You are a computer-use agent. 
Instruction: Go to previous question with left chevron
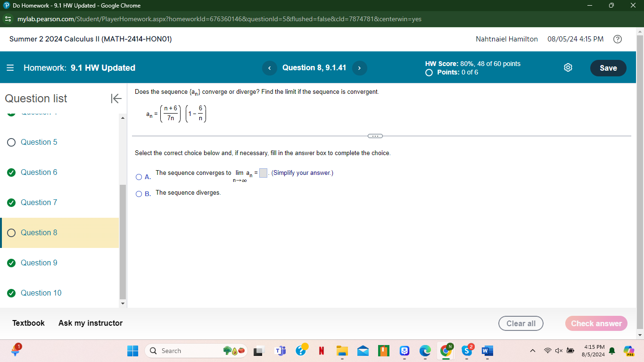tap(269, 68)
